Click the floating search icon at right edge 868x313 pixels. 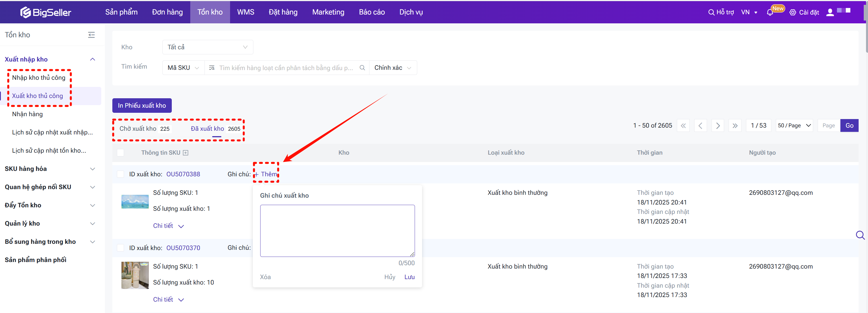[x=860, y=235]
